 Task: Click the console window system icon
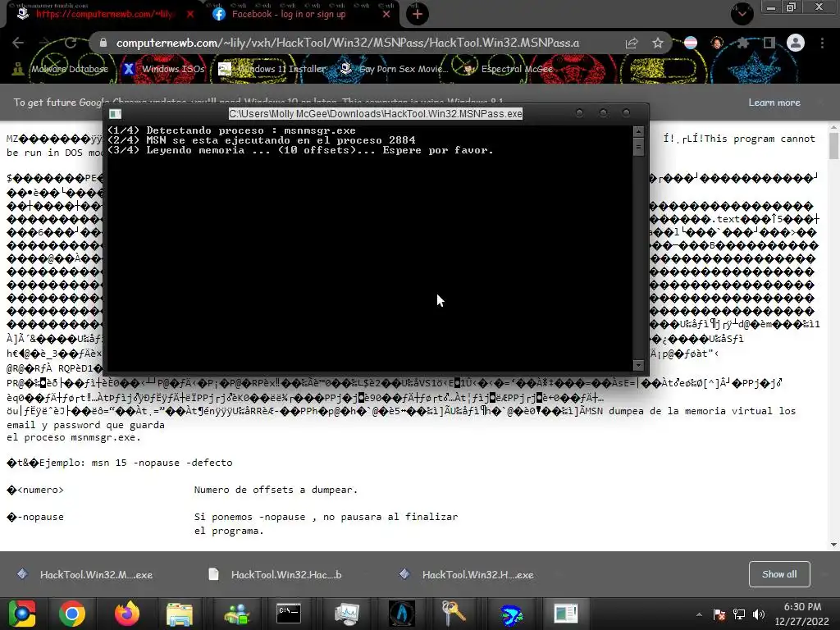pyautogui.click(x=115, y=113)
